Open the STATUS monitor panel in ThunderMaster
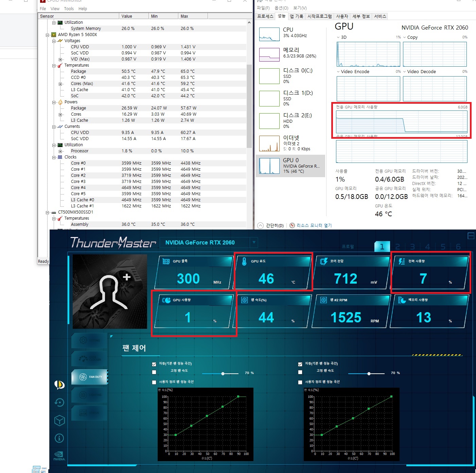Viewport: 476px width, 473px height. coord(89,413)
